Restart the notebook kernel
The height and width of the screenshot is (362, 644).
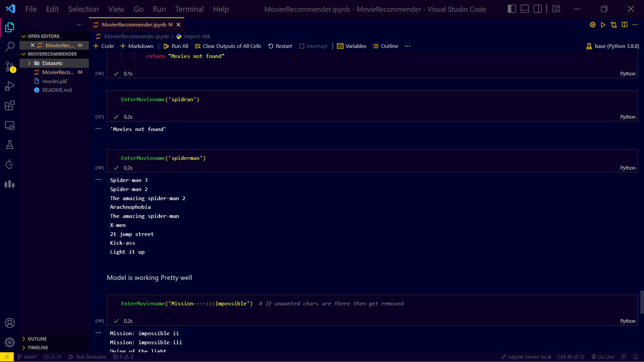click(x=280, y=46)
